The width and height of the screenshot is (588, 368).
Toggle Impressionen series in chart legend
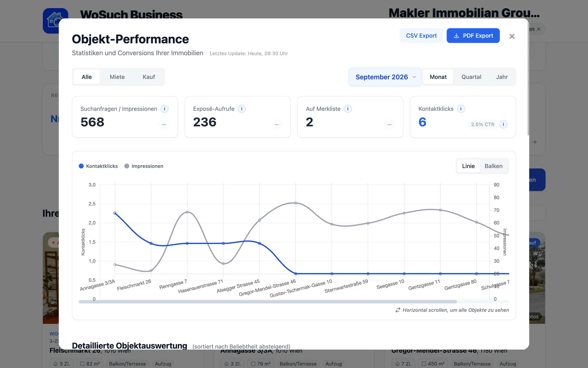[144, 166]
